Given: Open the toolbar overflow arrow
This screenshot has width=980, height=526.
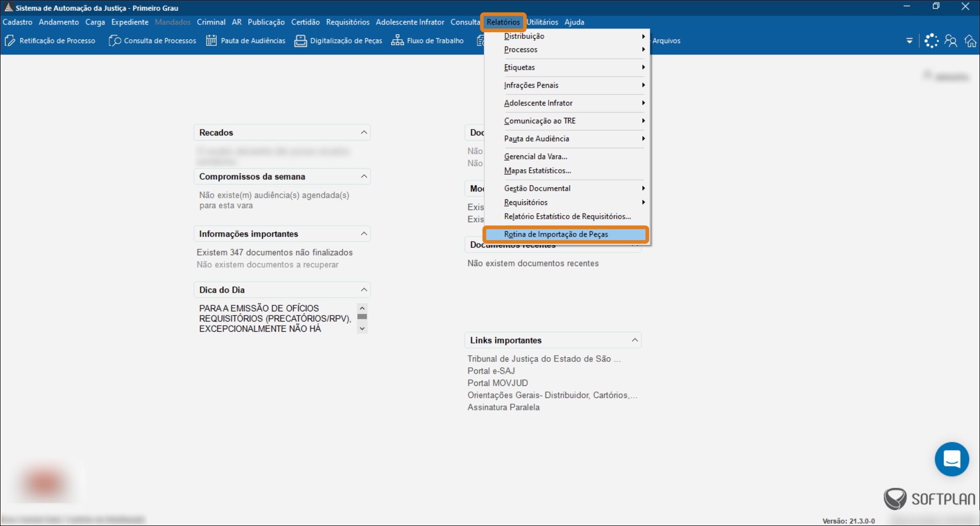Looking at the screenshot, I should point(909,41).
